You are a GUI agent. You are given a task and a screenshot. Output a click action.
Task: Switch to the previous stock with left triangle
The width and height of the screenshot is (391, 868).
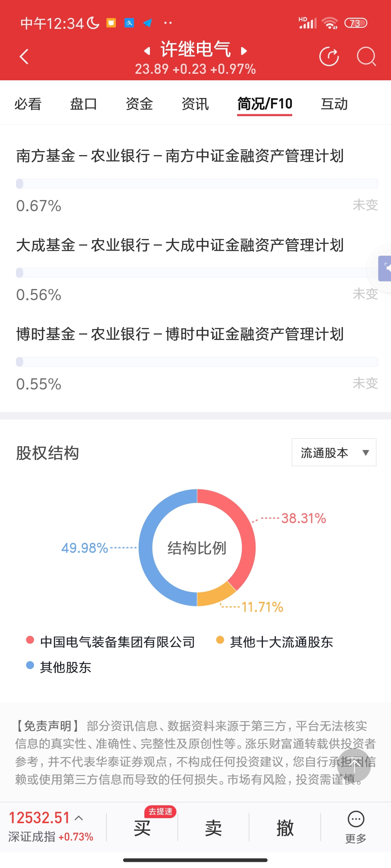(147, 51)
